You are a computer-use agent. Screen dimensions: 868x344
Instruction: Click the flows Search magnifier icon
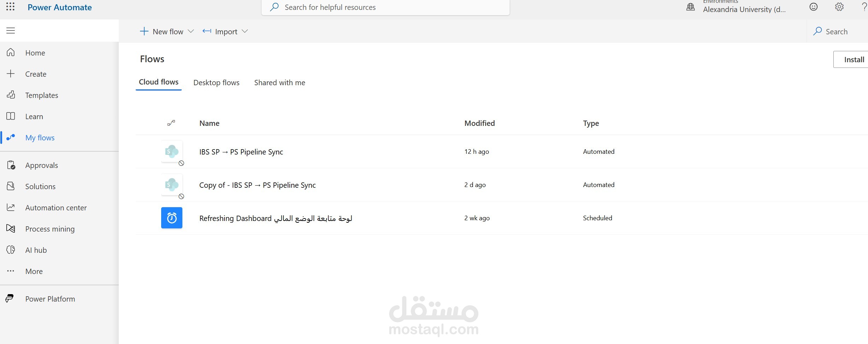[817, 31]
